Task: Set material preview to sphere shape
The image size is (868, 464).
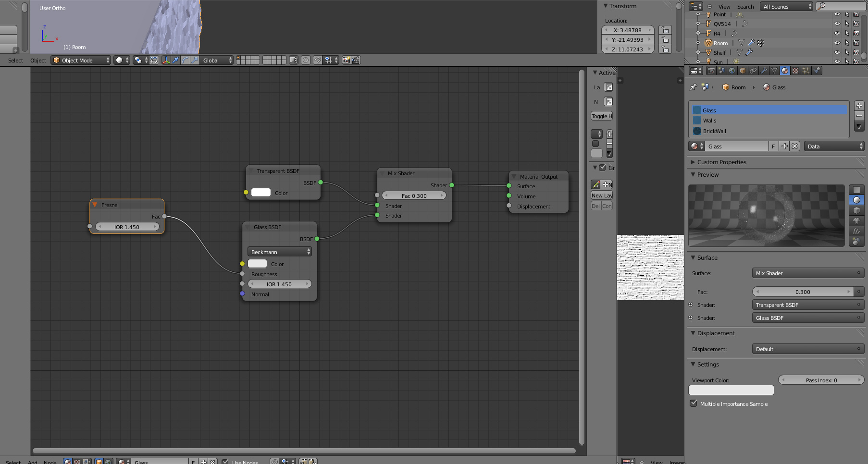Action: pyautogui.click(x=856, y=200)
